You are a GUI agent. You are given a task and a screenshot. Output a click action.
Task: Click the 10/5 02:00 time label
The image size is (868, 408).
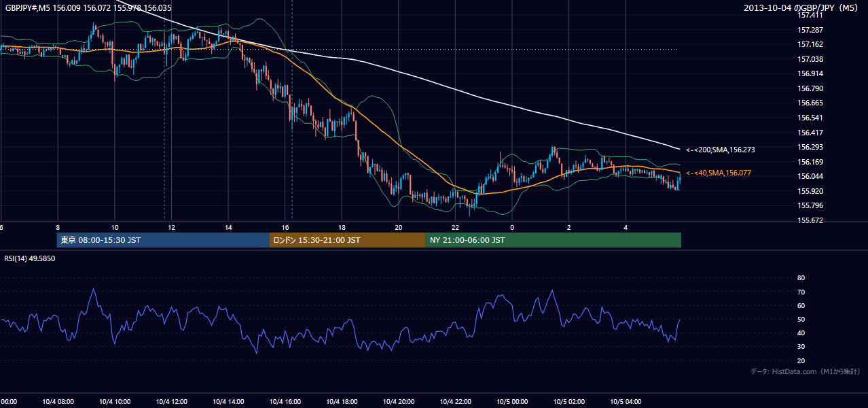pyautogui.click(x=568, y=402)
